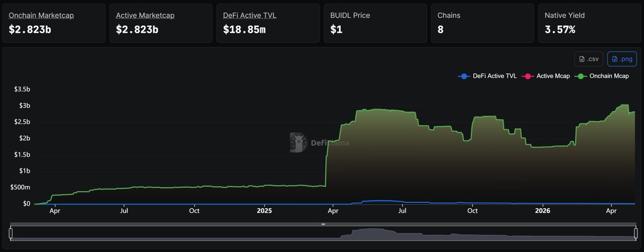This screenshot has width=644, height=252.
Task: Click the range slider mini chart preview
Action: click(322, 233)
